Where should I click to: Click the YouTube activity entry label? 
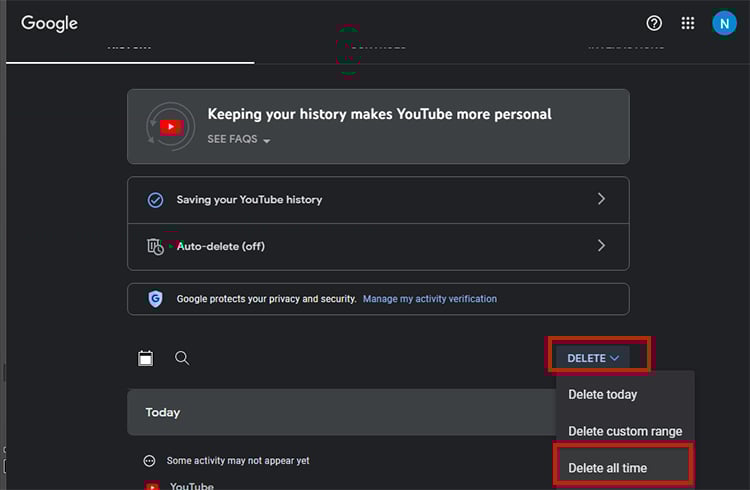192,486
